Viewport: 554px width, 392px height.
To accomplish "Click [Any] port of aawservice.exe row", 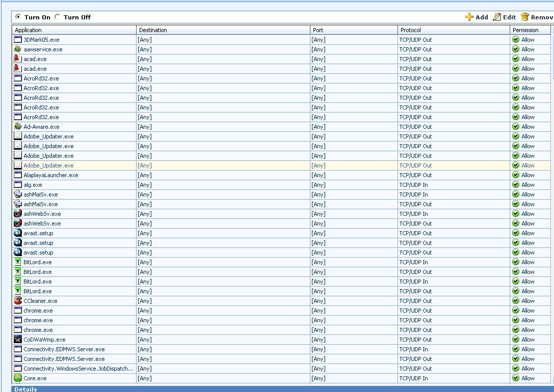I will tap(319, 49).
